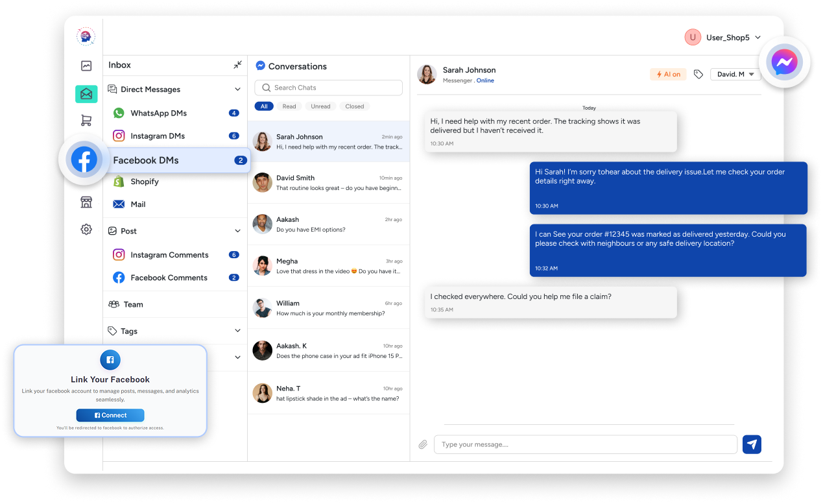
Task: Click the Search Chats field
Action: pyautogui.click(x=328, y=88)
